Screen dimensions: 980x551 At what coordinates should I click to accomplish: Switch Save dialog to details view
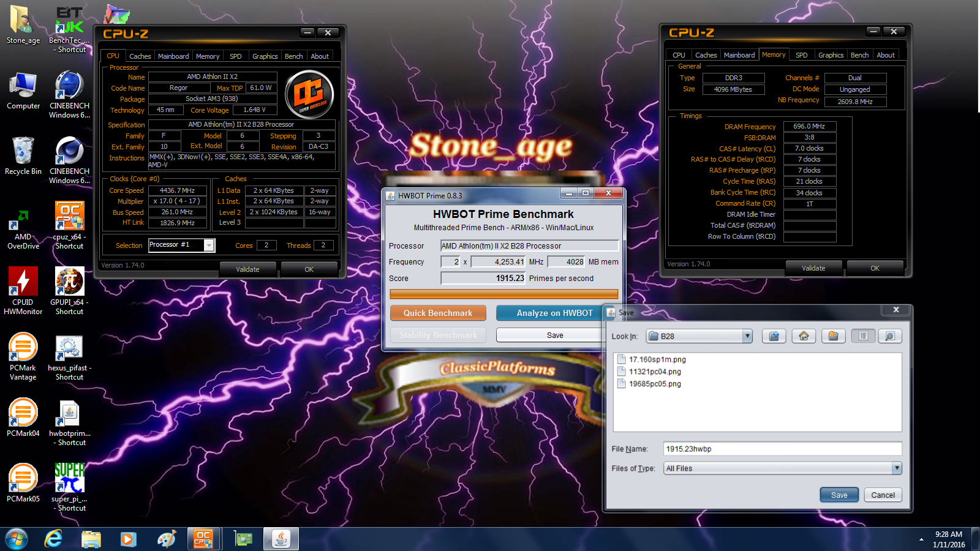(890, 336)
